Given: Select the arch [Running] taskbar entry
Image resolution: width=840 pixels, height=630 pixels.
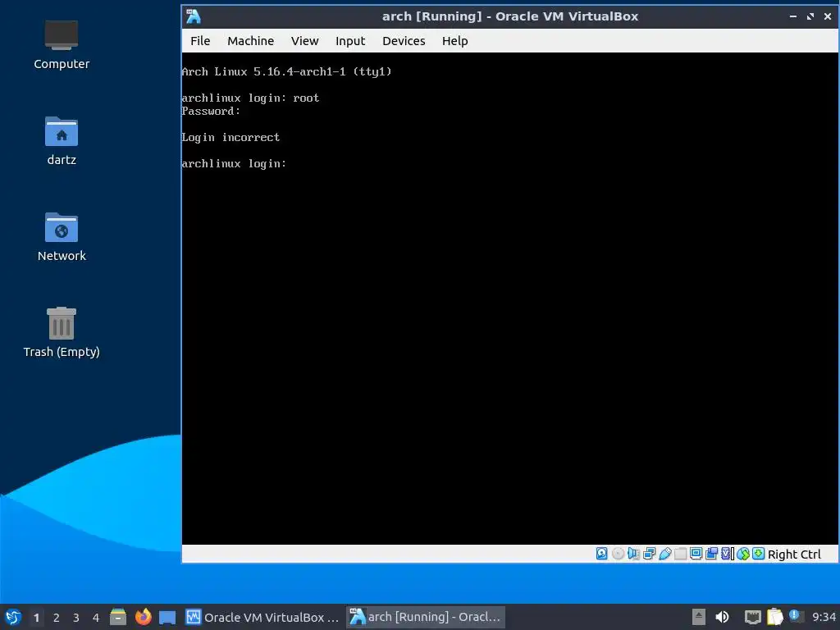Looking at the screenshot, I should [426, 617].
